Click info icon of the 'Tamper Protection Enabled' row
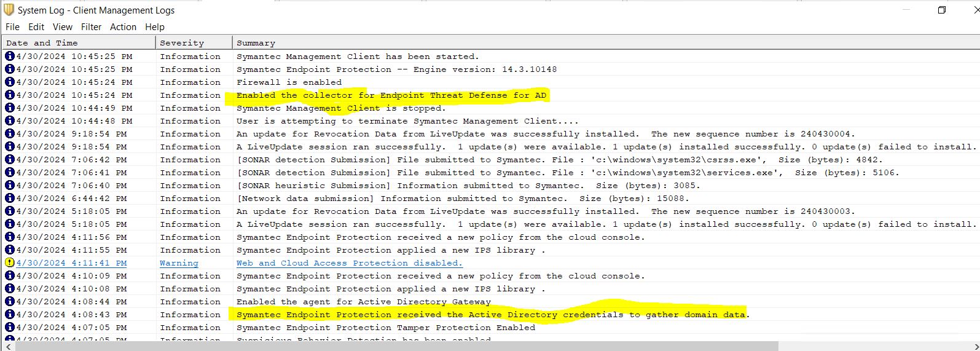 click(9, 327)
